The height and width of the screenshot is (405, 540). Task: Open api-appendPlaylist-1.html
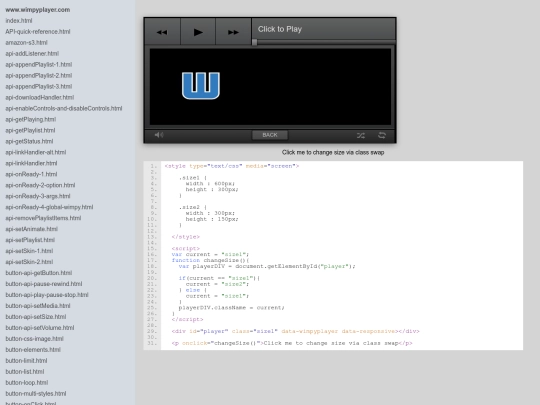[39, 65]
